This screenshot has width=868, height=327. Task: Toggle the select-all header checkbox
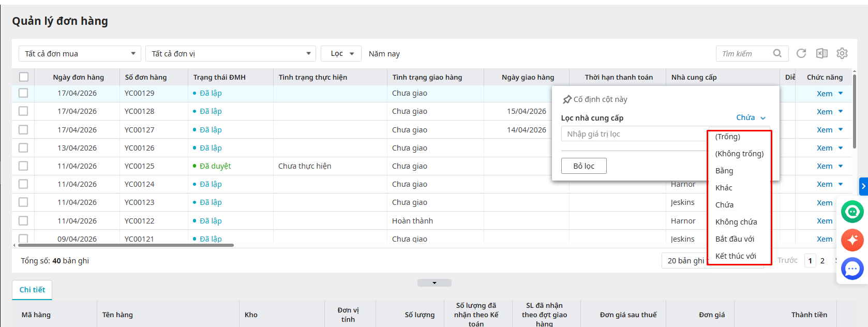[x=24, y=77]
